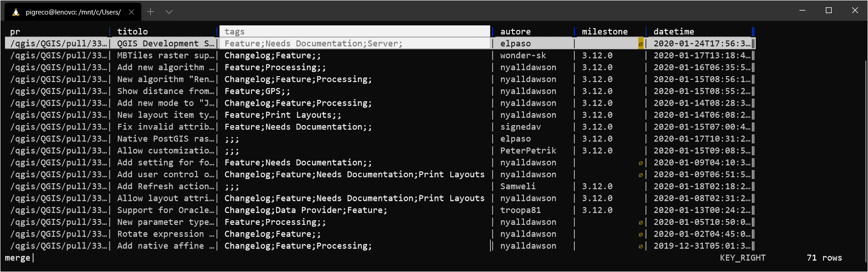This screenshot has height=272, width=868.
Task: Minimize the terminal window
Action: [802, 10]
